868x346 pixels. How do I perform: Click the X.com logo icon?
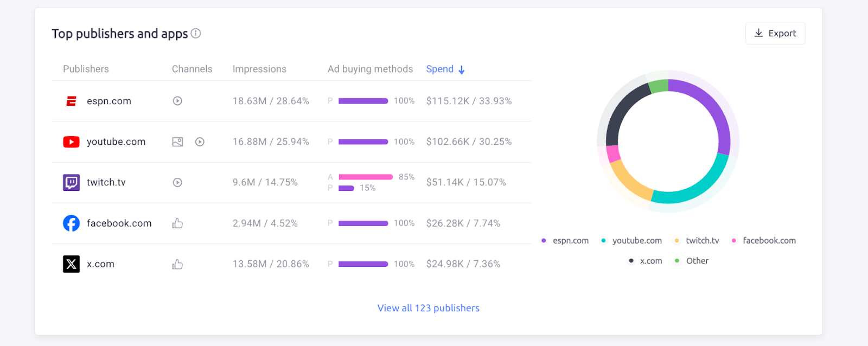pos(71,264)
